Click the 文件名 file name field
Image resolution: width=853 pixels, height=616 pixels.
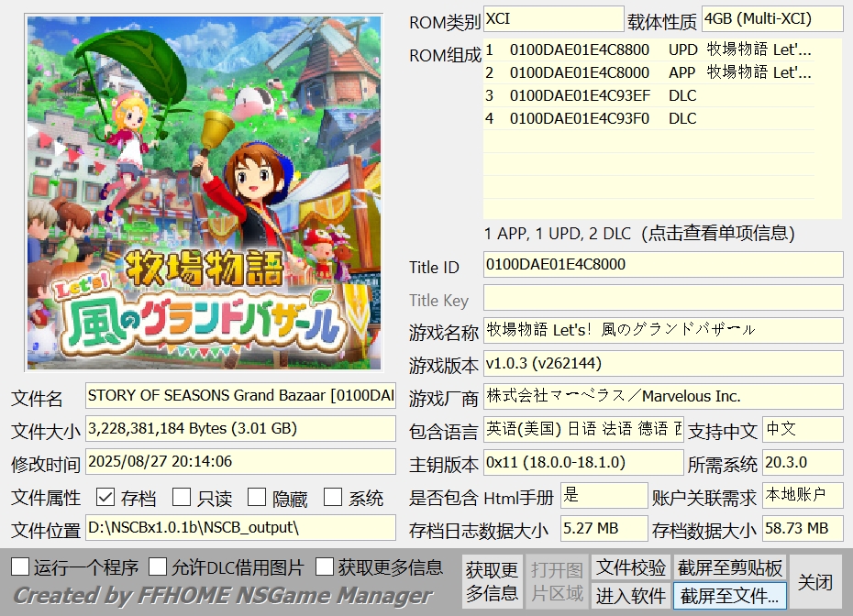pyautogui.click(x=240, y=396)
